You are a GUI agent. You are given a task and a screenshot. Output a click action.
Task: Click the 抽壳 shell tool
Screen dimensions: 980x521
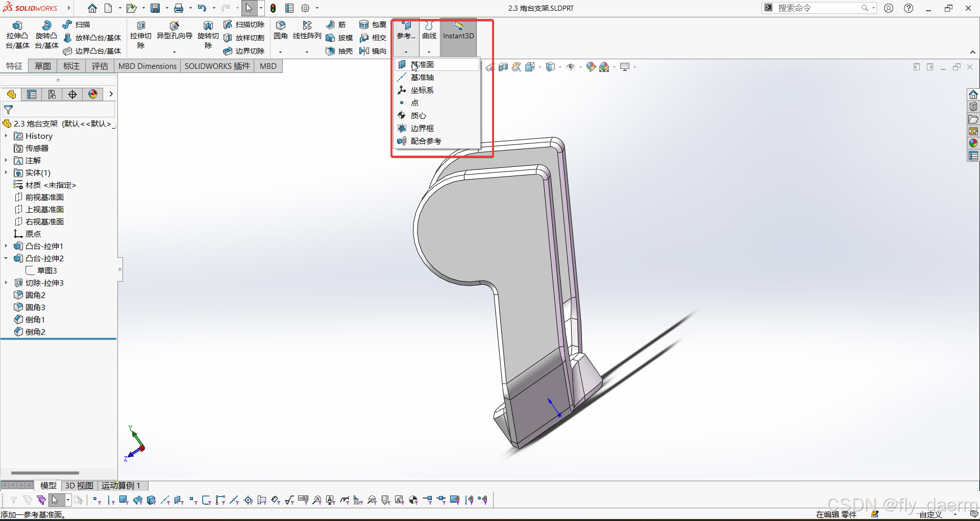339,51
